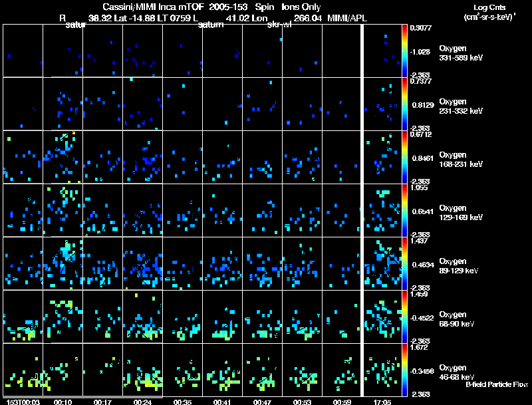The height and width of the screenshot is (405, 532).
Task: Select the Oxygen 168-231 keV label
Action: tap(461, 160)
